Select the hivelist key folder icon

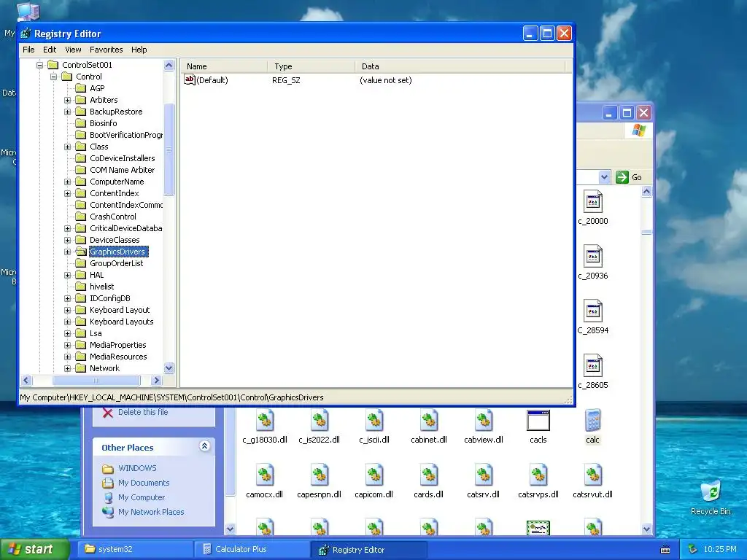[81, 287]
